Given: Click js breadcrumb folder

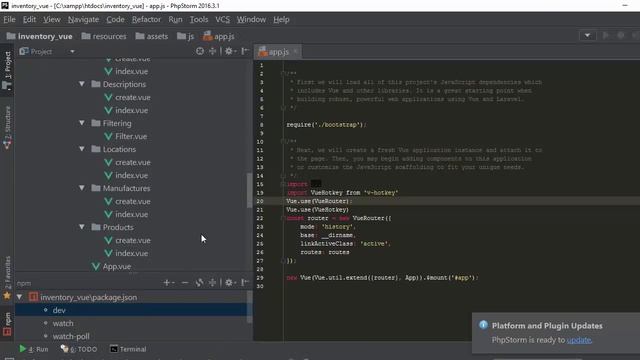Looking at the screenshot, I should tap(186, 36).
